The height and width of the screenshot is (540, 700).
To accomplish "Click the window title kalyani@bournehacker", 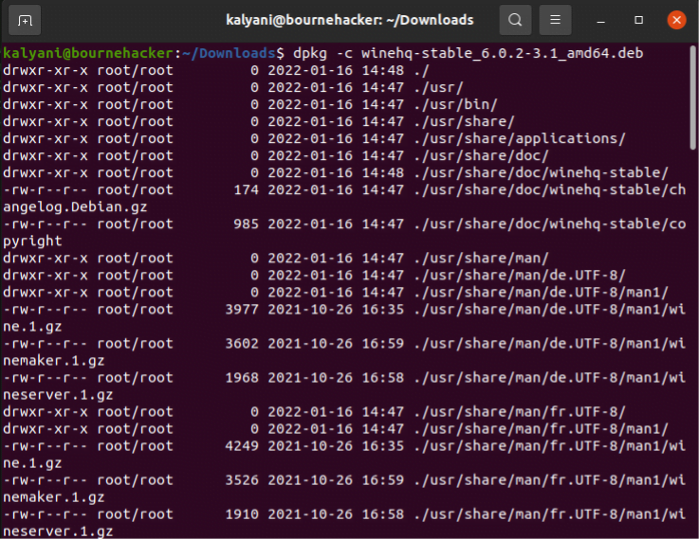I will [x=350, y=20].
